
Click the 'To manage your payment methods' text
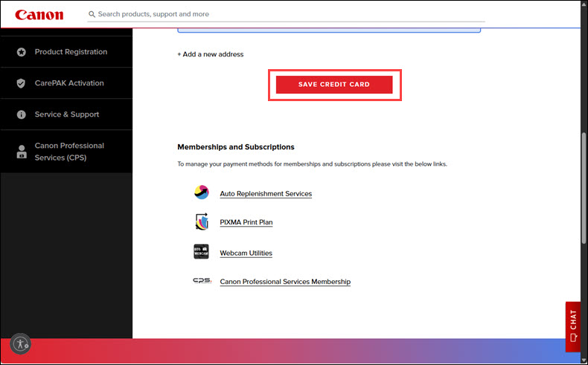coord(312,164)
